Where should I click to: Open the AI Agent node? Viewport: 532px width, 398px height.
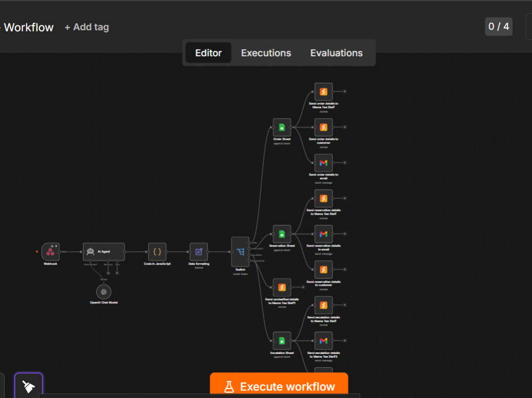[104, 251]
